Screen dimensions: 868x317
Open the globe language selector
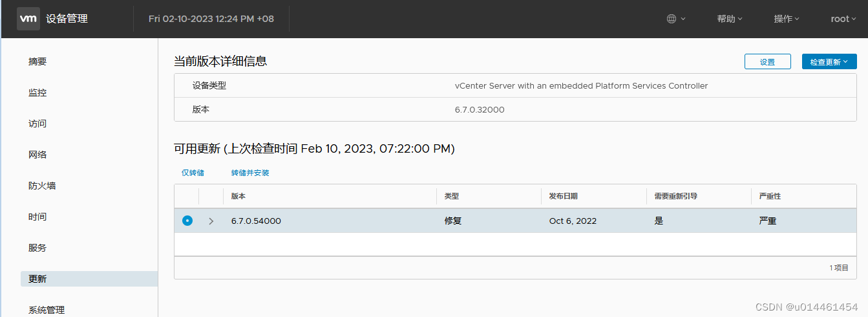tap(676, 19)
